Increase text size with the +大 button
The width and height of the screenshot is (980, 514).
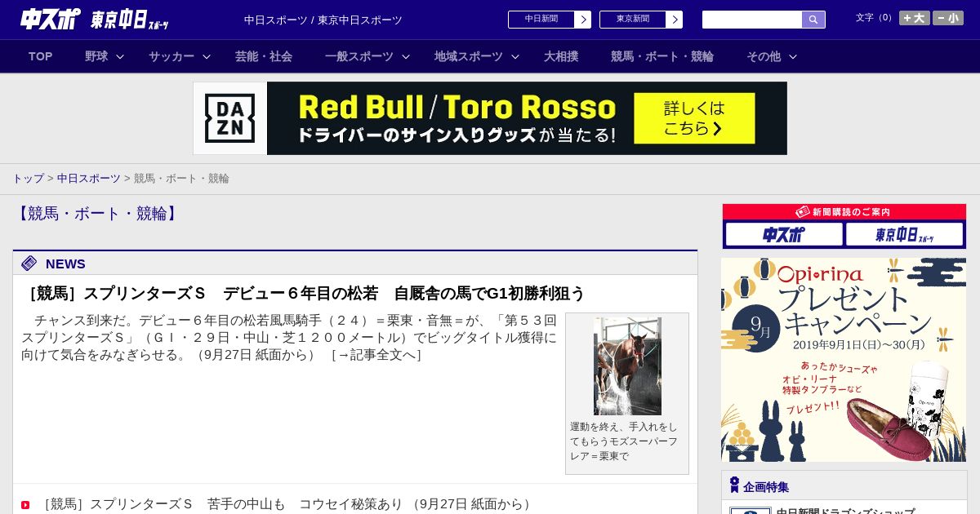(914, 18)
